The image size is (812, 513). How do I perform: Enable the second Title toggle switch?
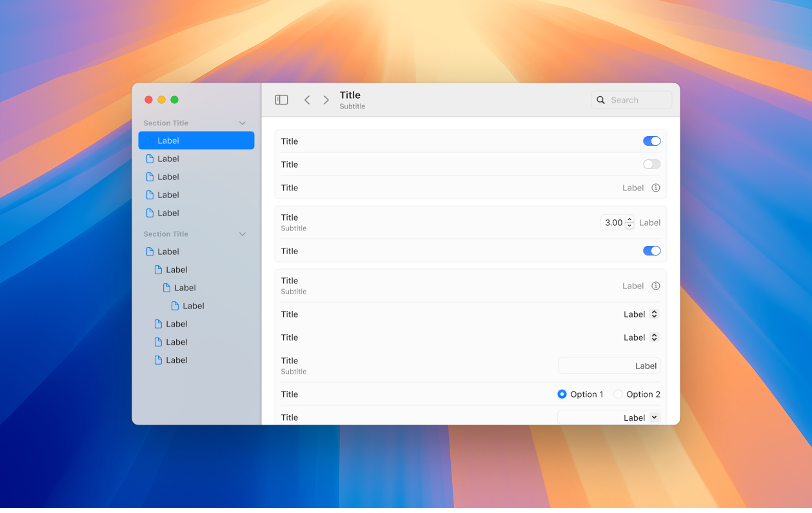[651, 164]
